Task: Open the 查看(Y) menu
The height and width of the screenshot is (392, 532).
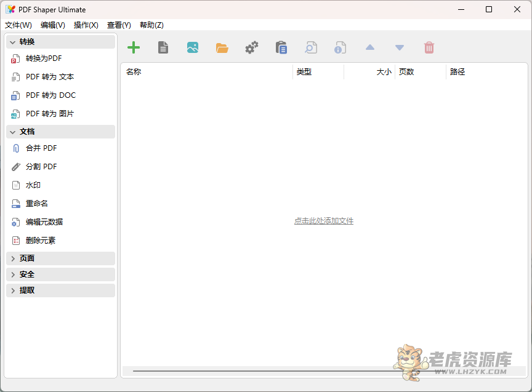Action: pos(119,25)
